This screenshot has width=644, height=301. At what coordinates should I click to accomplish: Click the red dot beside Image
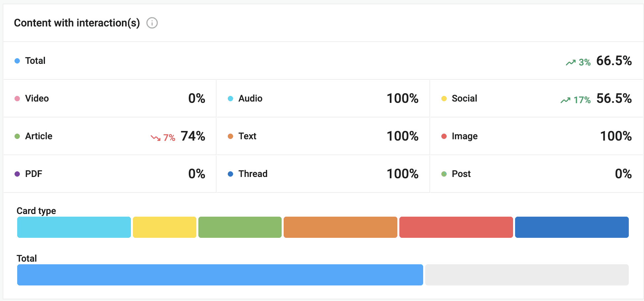tap(444, 136)
